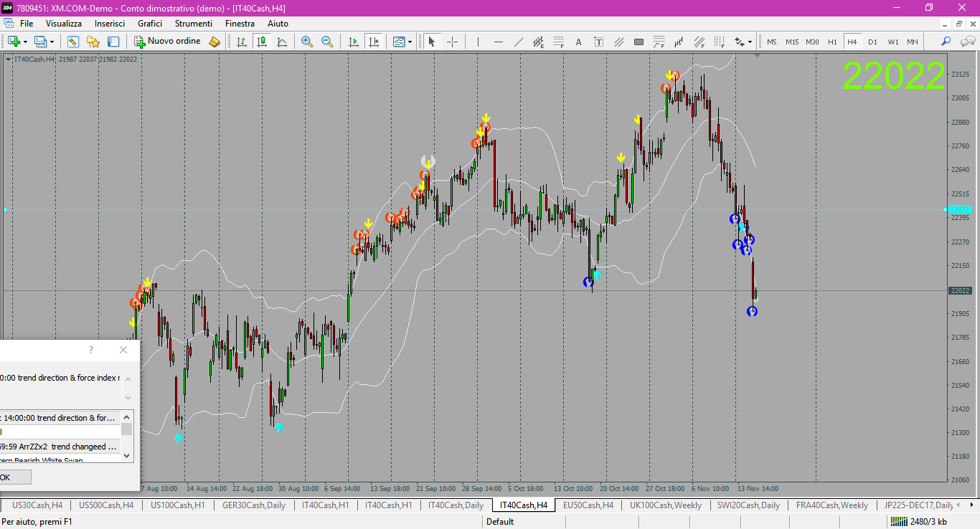Expand the new chart dropdown arrow
Image resolution: width=980 pixels, height=529 pixels.
pyautogui.click(x=25, y=42)
